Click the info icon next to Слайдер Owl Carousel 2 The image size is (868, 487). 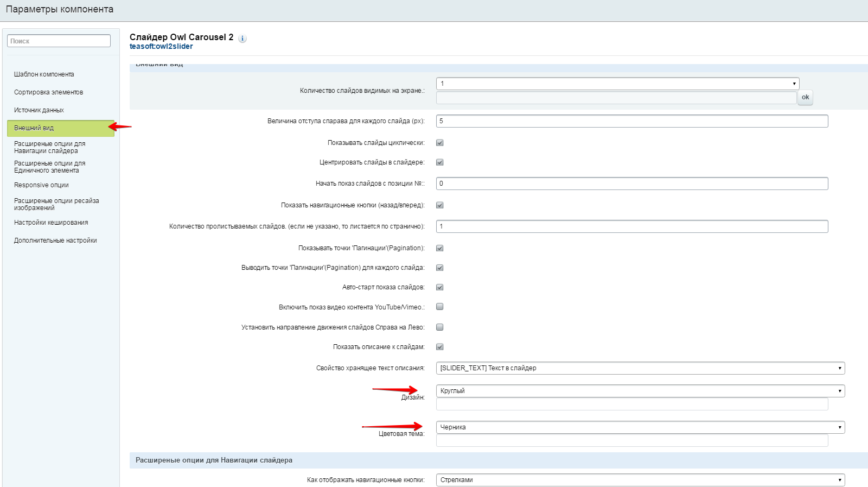[x=242, y=39]
